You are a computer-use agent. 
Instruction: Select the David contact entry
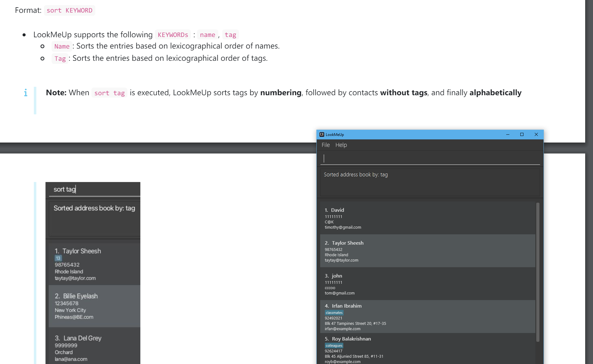[428, 218]
